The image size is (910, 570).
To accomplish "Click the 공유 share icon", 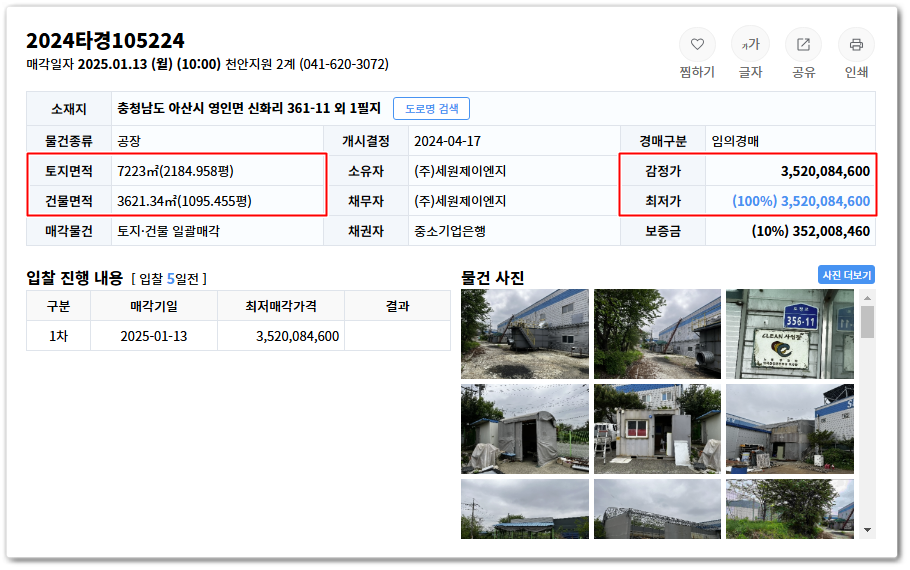I will click(x=803, y=45).
